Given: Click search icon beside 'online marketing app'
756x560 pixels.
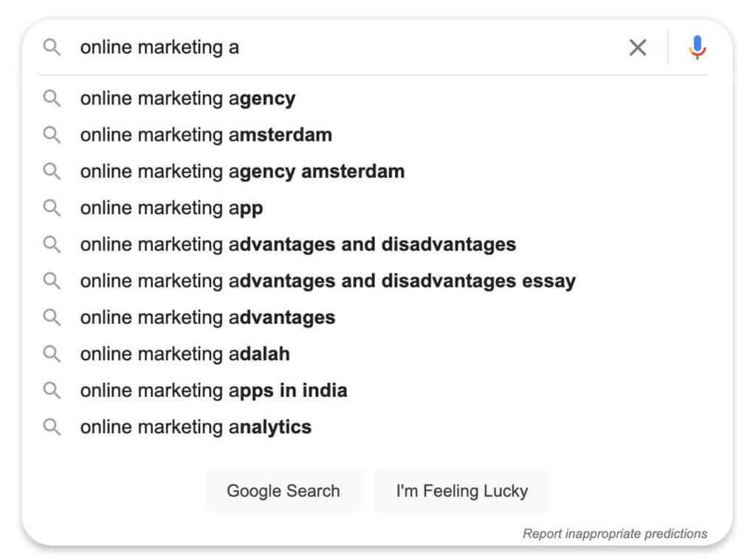Looking at the screenshot, I should (x=52, y=208).
